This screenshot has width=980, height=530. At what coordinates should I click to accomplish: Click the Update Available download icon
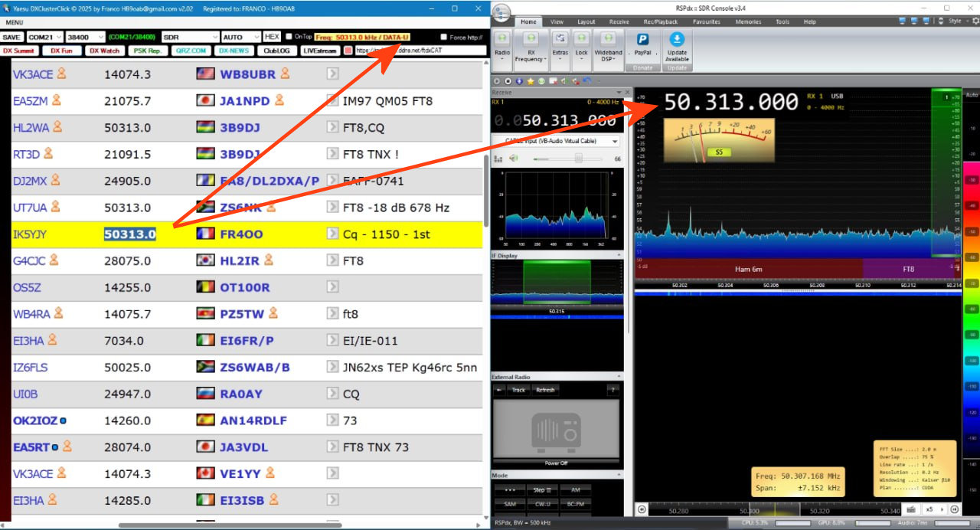click(677, 41)
